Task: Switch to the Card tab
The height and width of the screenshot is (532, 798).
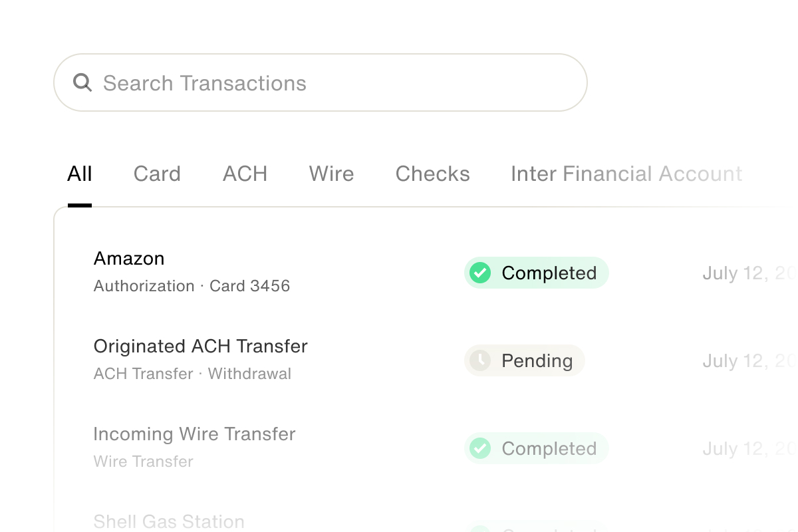Action: [157, 174]
